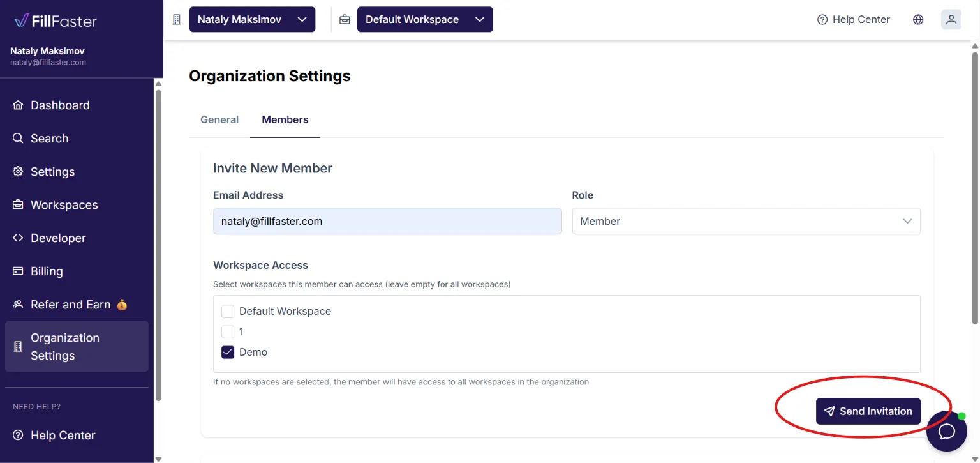Click the FillFaster logo
Viewport: 980px width, 463px height.
point(56,21)
